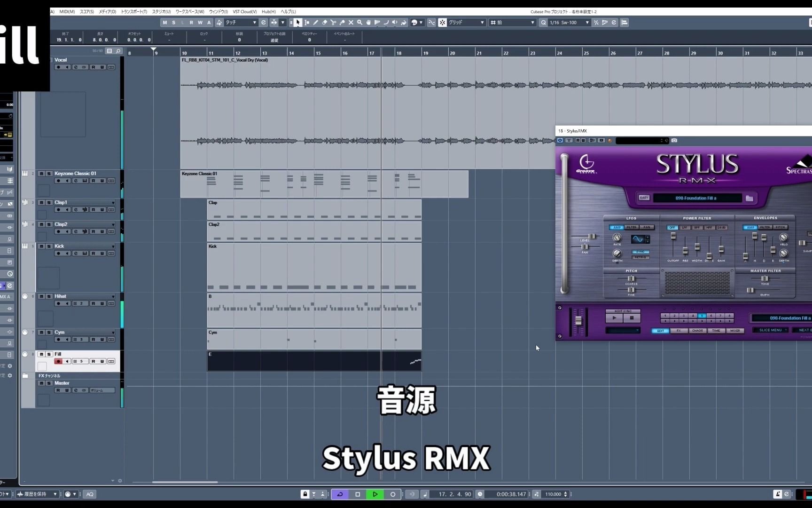
Task: Open スタジオ(U) menu
Action: coord(161,11)
